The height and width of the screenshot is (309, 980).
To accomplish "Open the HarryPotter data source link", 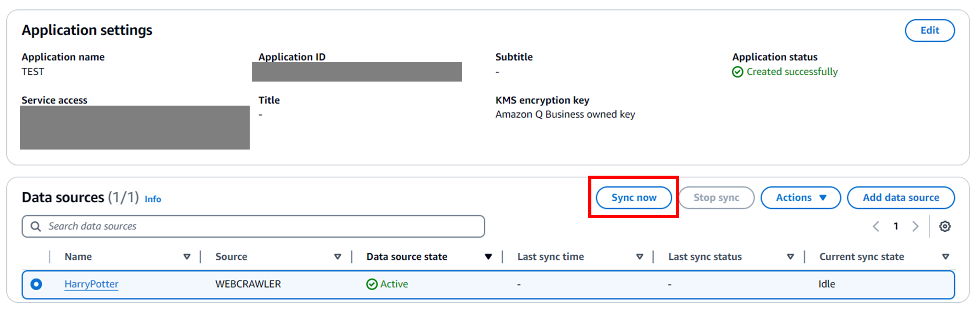I will pos(91,284).
